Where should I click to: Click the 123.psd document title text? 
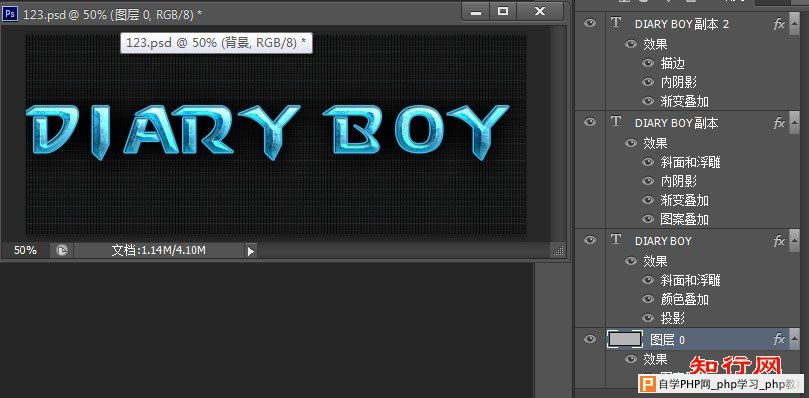coord(112,14)
